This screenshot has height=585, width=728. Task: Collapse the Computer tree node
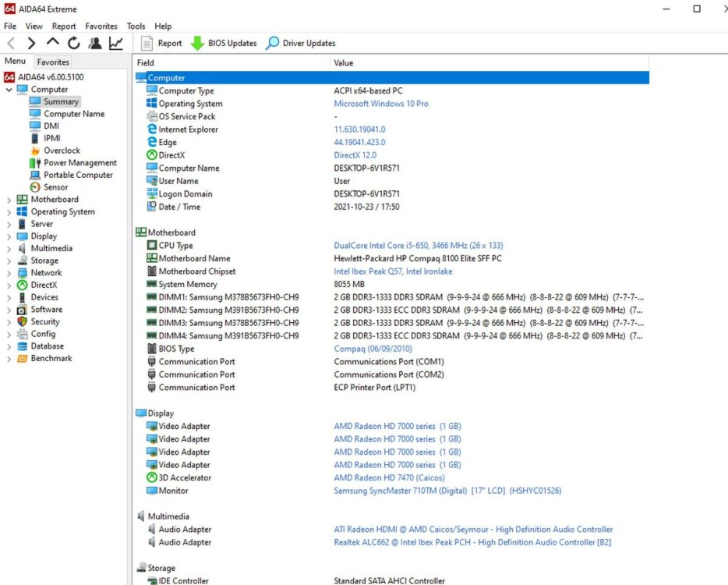click(x=9, y=90)
